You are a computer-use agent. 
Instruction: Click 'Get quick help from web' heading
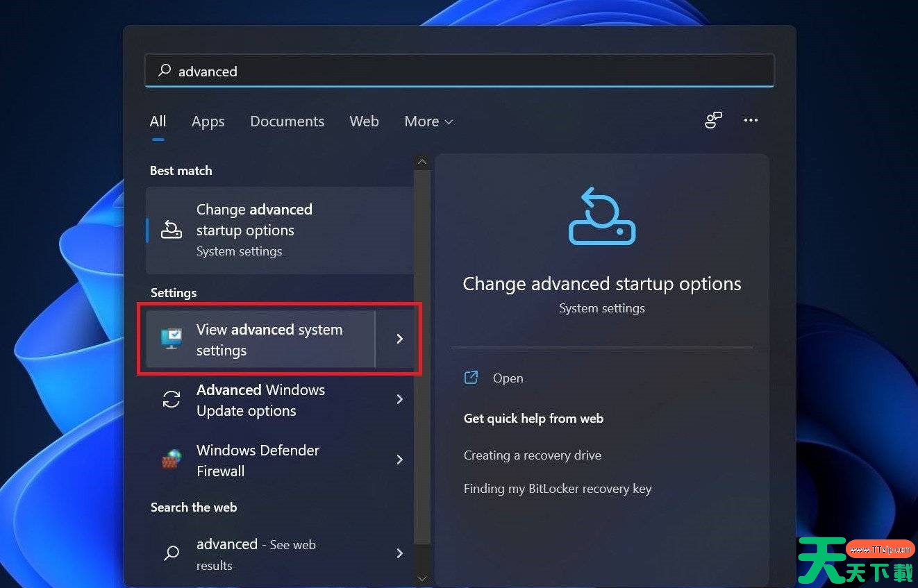[533, 419]
